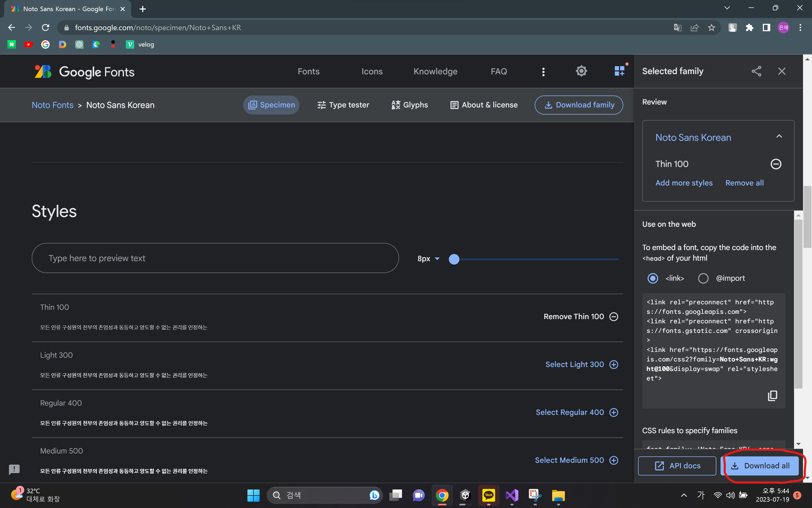Open the Naver bookmark
This screenshot has width=812, height=508.
click(12, 44)
